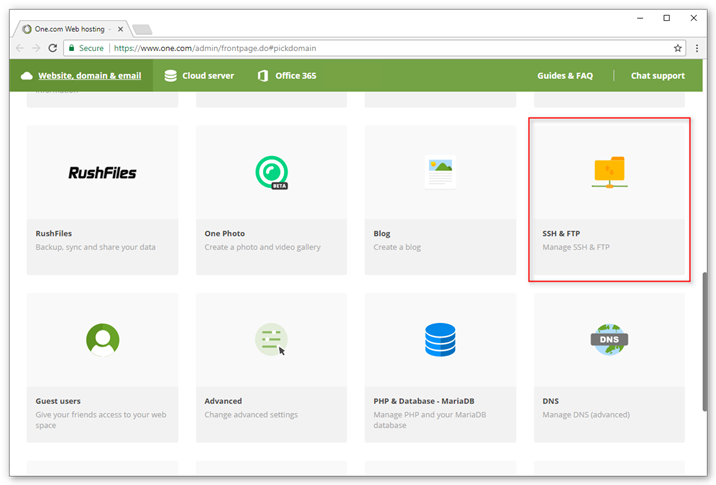The image size is (716, 485).
Task: Click 'Create a photo and video gallery'
Action: (x=263, y=247)
